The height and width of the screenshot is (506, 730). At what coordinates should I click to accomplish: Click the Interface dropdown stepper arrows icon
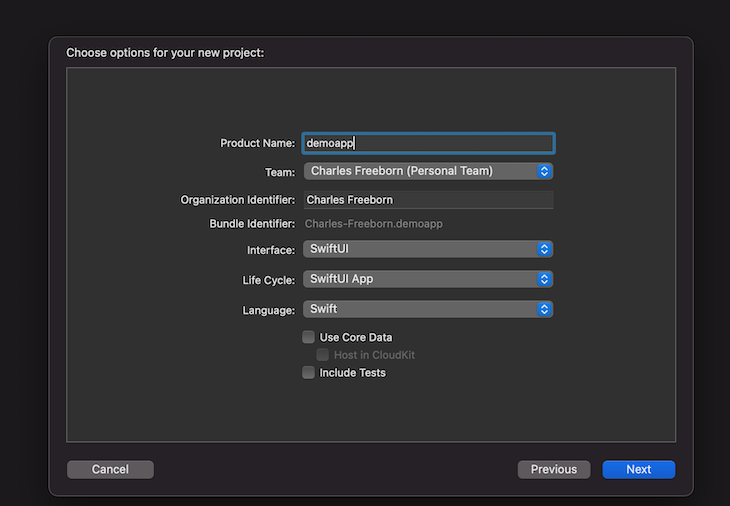click(x=544, y=249)
